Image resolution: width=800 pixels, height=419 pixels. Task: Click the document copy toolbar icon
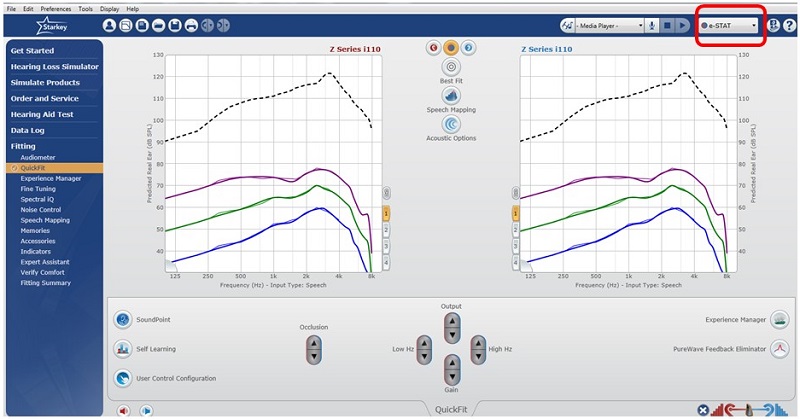142,25
